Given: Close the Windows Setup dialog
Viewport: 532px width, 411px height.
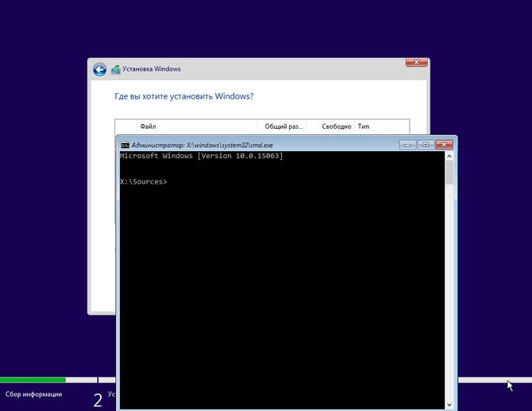Looking at the screenshot, I should pos(417,62).
